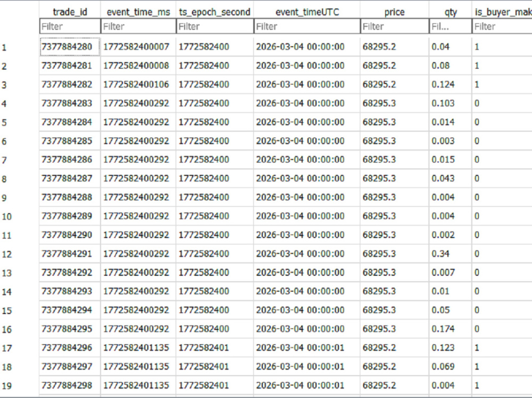
Task: Select trade_id cell 7377884289
Action: 70,216
